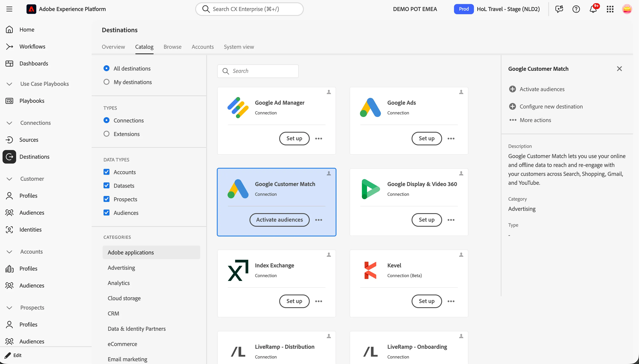Open more options on Kevel card
639x364 pixels.
coord(451,301)
